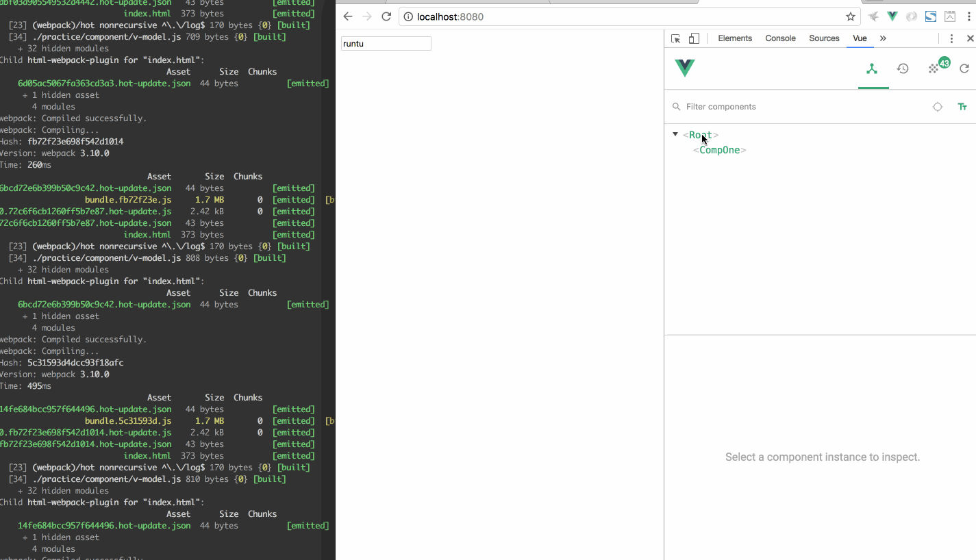Click the terminal text Time: 495ms
Screen dimensions: 976x560
click(x=25, y=386)
